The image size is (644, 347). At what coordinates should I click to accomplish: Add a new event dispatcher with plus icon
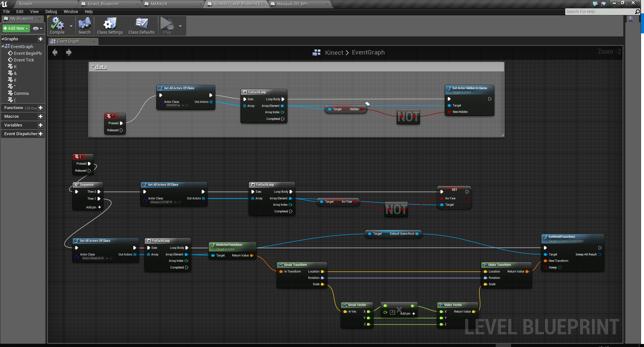click(41, 134)
